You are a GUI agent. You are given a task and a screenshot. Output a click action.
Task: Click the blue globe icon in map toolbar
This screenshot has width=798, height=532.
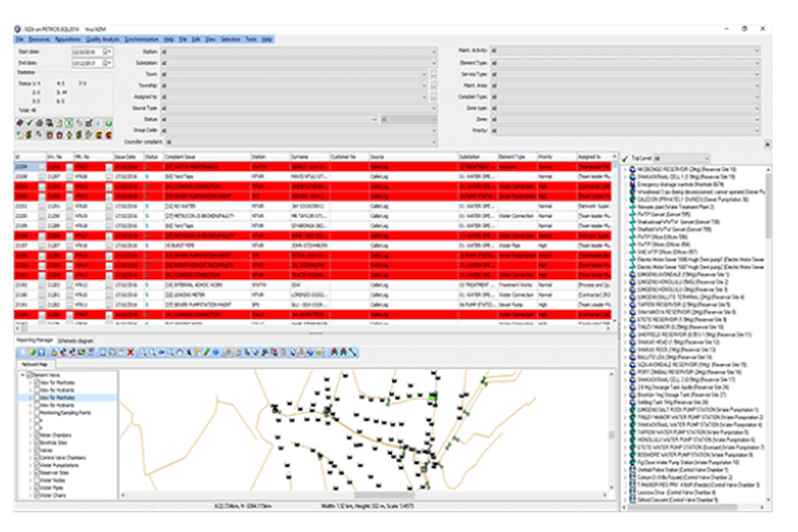(215, 352)
